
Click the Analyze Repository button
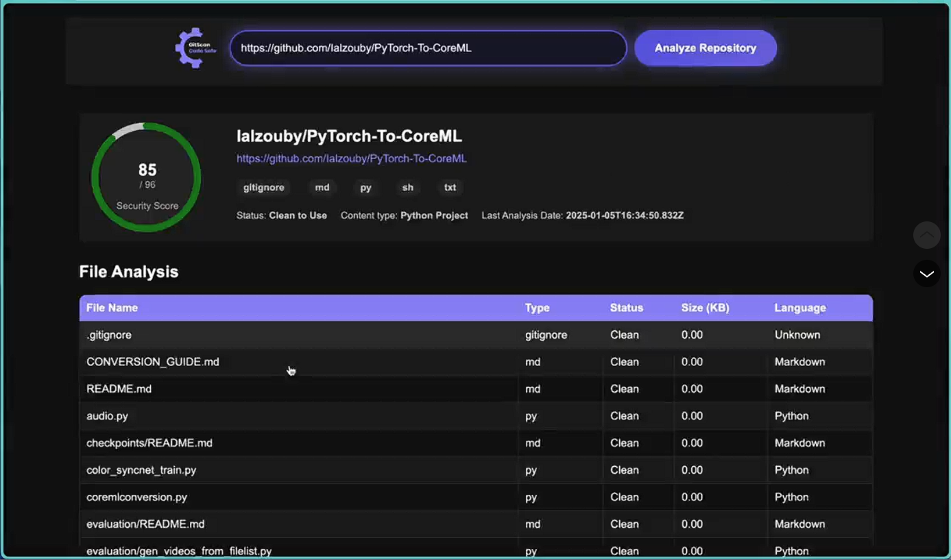(705, 48)
